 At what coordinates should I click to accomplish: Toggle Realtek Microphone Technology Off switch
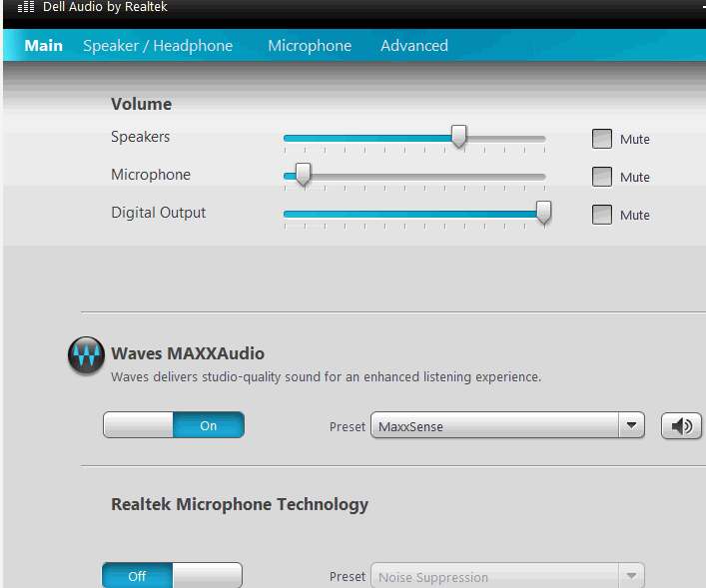coord(172,575)
